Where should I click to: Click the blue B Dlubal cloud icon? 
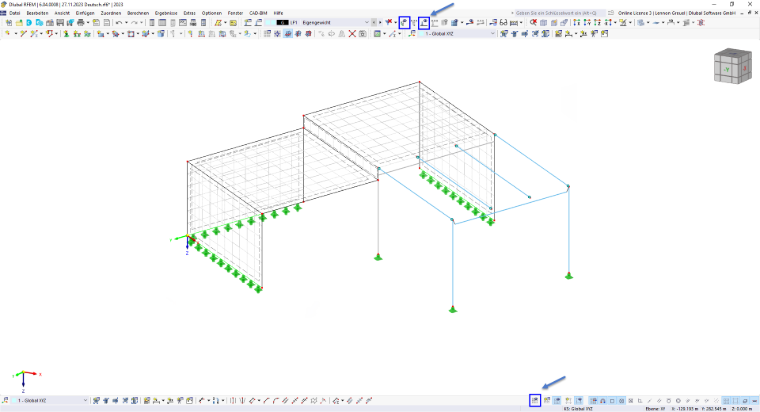coord(29,22)
